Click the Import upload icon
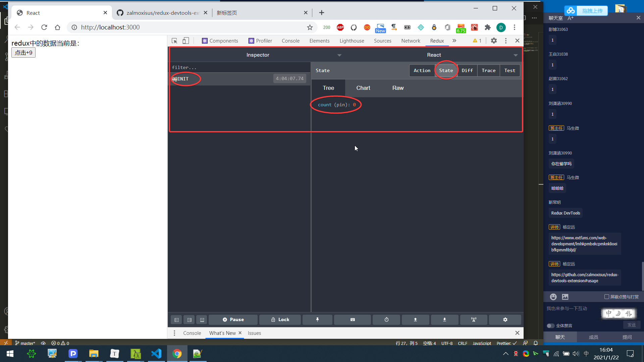Image resolution: width=644 pixels, height=362 pixels. pyautogui.click(x=415, y=319)
